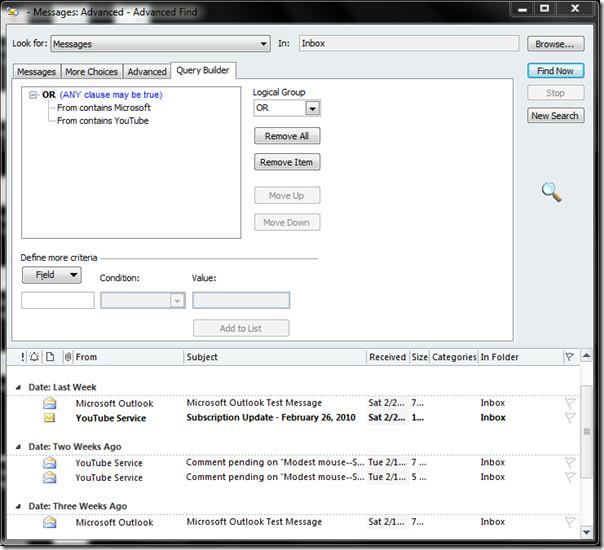Click the Importance column header icon
This screenshot has height=550, width=604.
point(23,357)
